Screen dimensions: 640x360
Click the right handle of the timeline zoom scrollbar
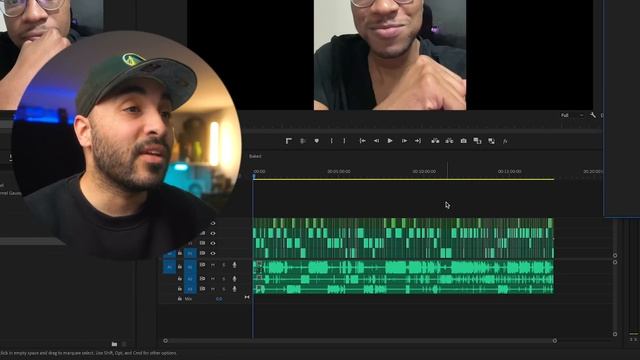coord(555,340)
